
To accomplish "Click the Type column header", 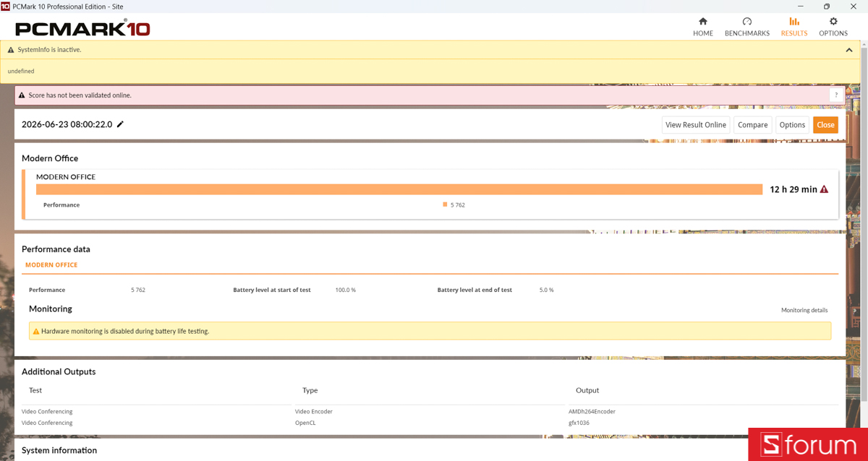I will pos(310,390).
